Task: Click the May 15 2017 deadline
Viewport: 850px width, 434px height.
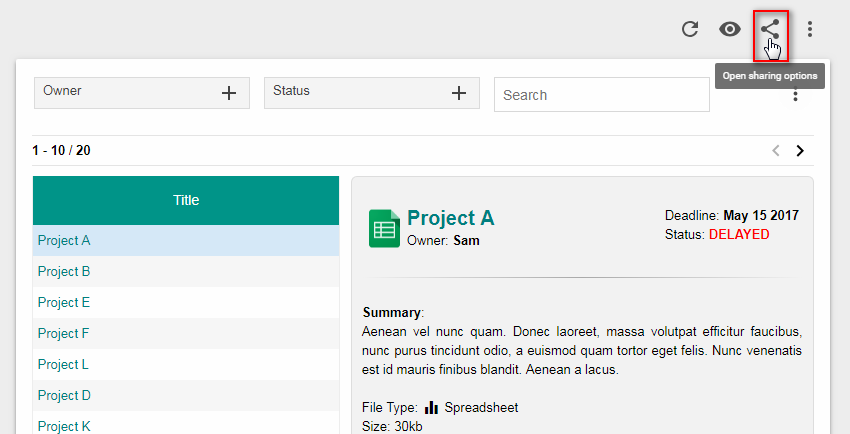Action: (x=761, y=215)
